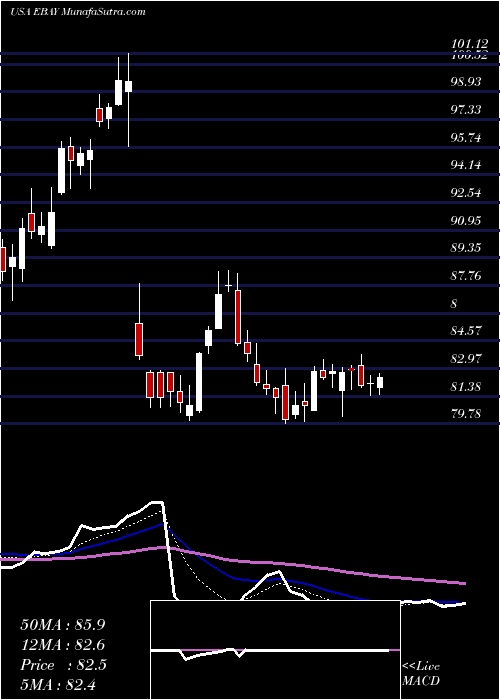
Task: Select the 98.93 price axis label
Action: click(x=466, y=82)
